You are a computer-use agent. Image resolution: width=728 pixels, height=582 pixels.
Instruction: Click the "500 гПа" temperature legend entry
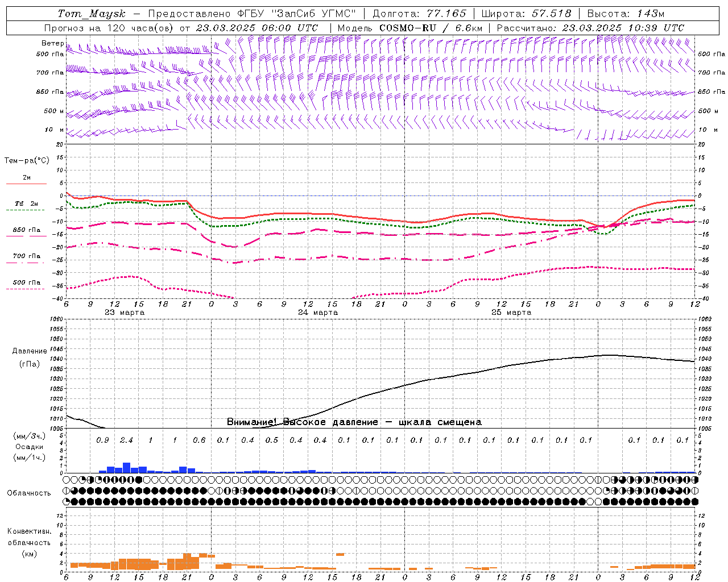coord(27,282)
